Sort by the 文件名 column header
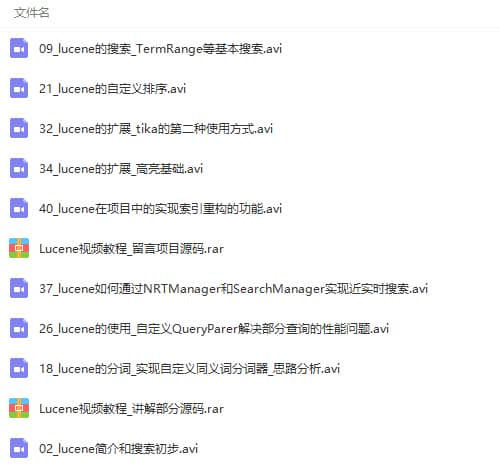The image size is (500, 475). pos(32,13)
